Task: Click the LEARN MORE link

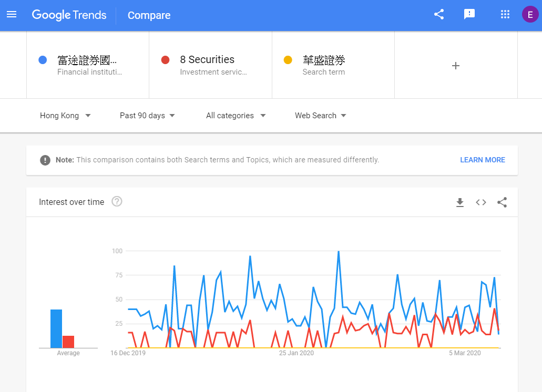Action: (483, 160)
